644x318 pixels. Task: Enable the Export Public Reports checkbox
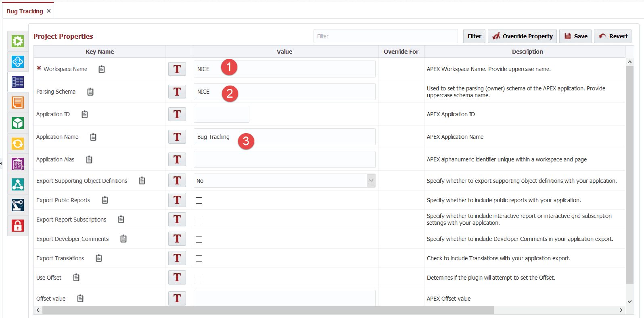pyautogui.click(x=199, y=201)
